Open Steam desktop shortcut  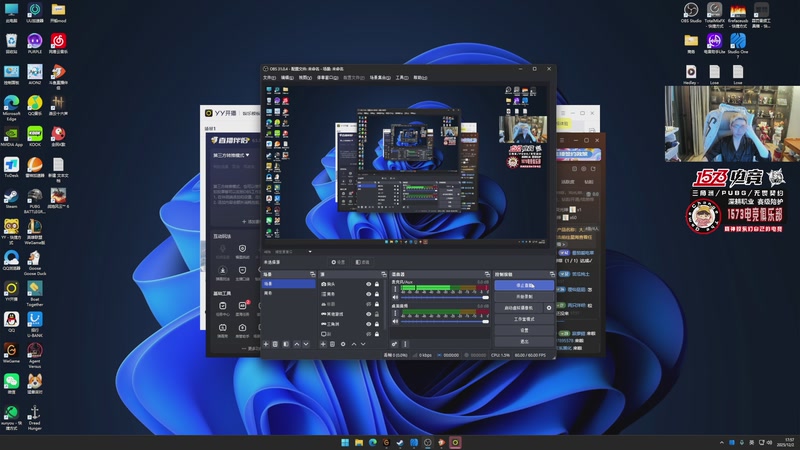click(x=11, y=198)
